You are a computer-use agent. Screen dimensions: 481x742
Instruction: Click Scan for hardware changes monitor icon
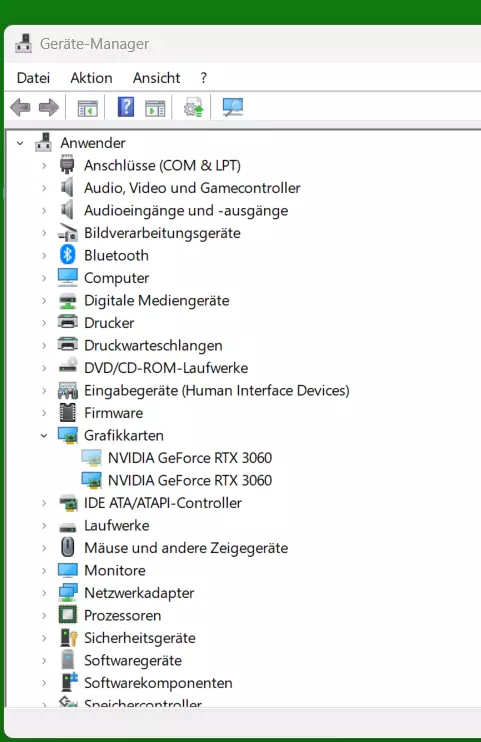(232, 107)
